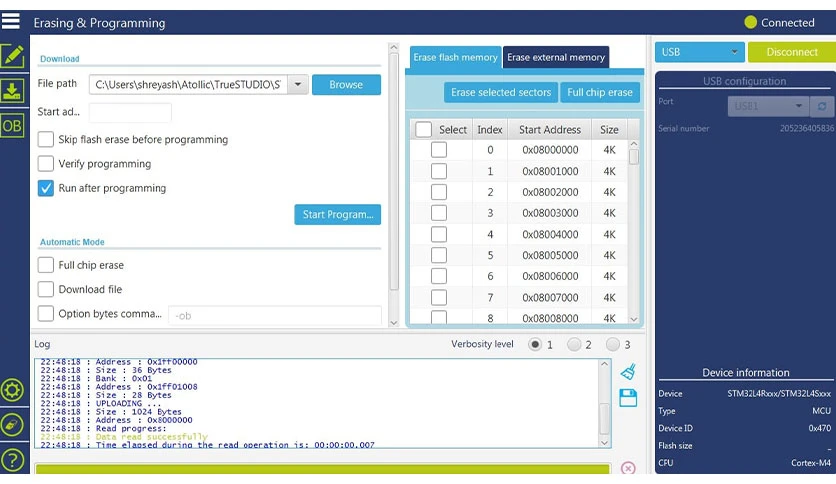This screenshot has width=836, height=484.
Task: Open settings gear icon in sidebar
Action: [12, 390]
